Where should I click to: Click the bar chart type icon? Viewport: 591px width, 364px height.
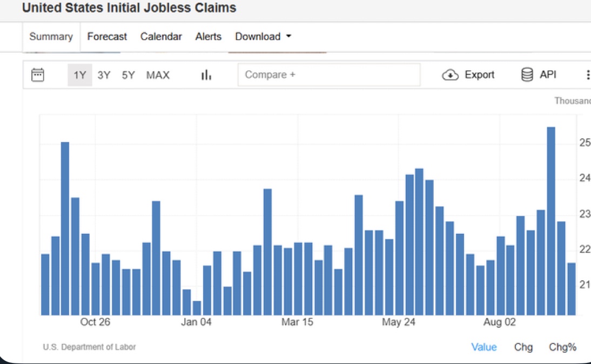click(x=206, y=75)
